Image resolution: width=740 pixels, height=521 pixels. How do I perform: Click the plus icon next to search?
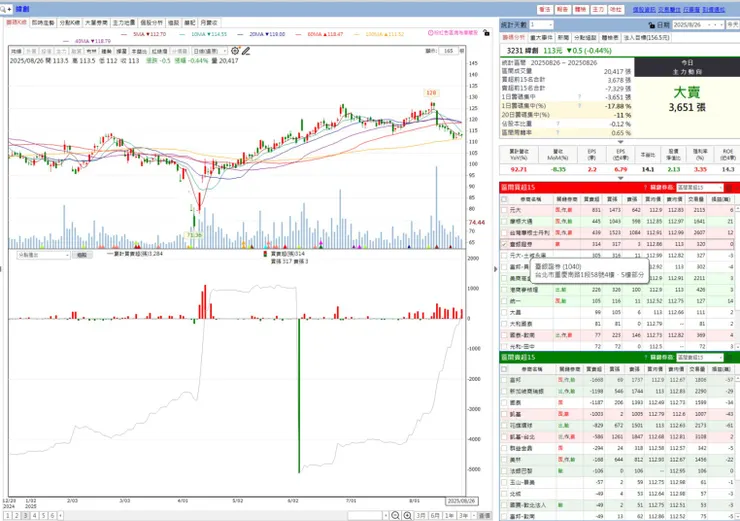coord(9,9)
